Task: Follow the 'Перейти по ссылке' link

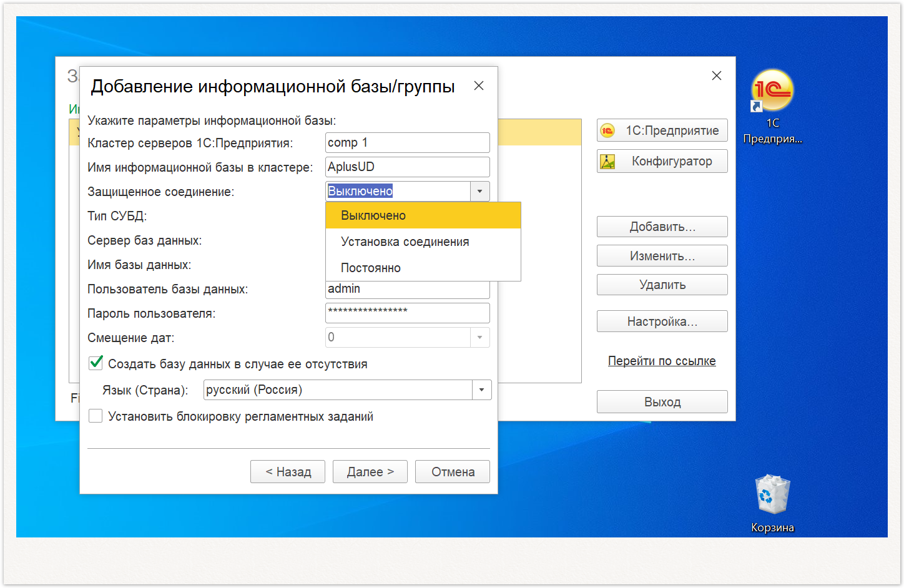Action: (662, 361)
